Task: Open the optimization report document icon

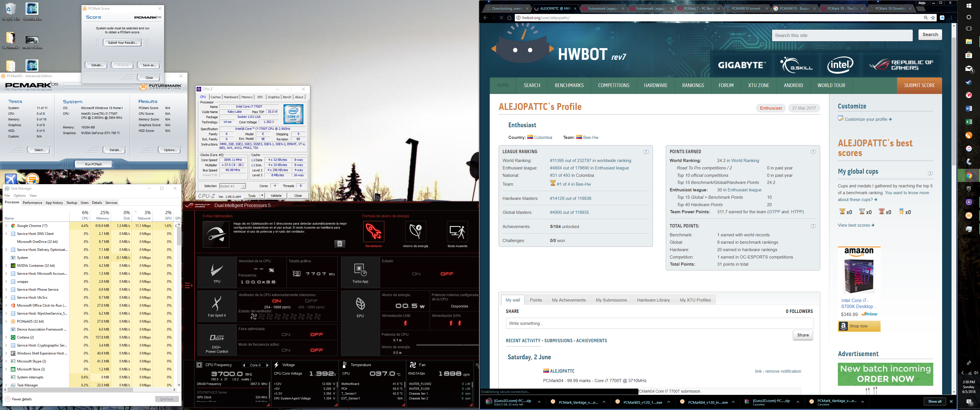Action: (340, 244)
